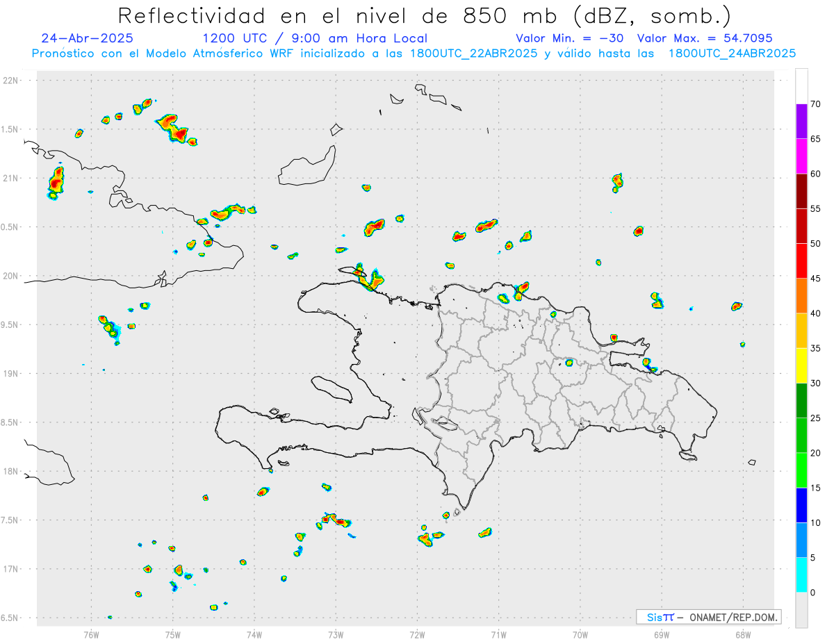This screenshot has height=644, width=834.
Task: Click the colorbar value "0"
Action: [812, 593]
